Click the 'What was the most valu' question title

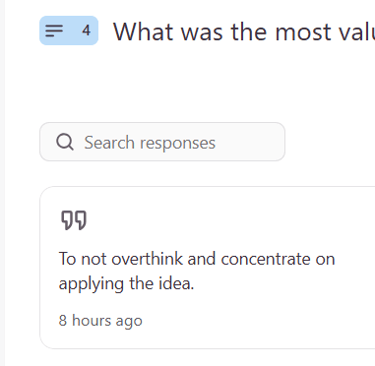click(x=244, y=32)
